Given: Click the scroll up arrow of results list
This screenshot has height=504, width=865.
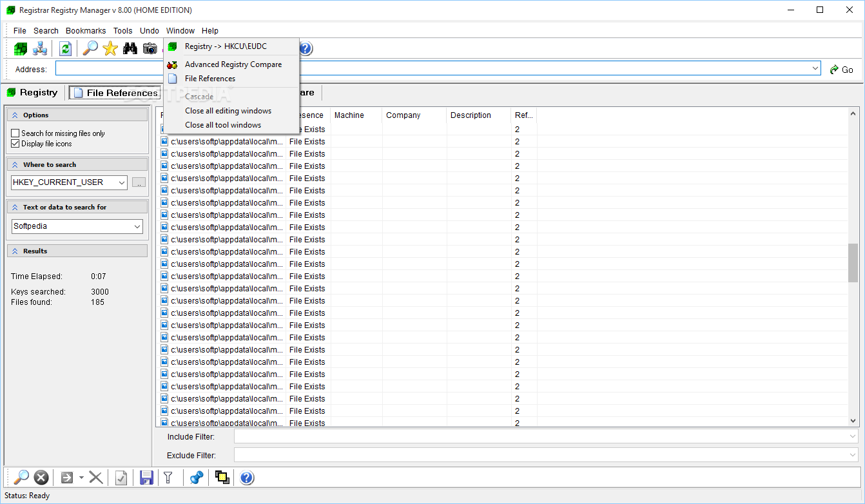Looking at the screenshot, I should click(x=853, y=113).
